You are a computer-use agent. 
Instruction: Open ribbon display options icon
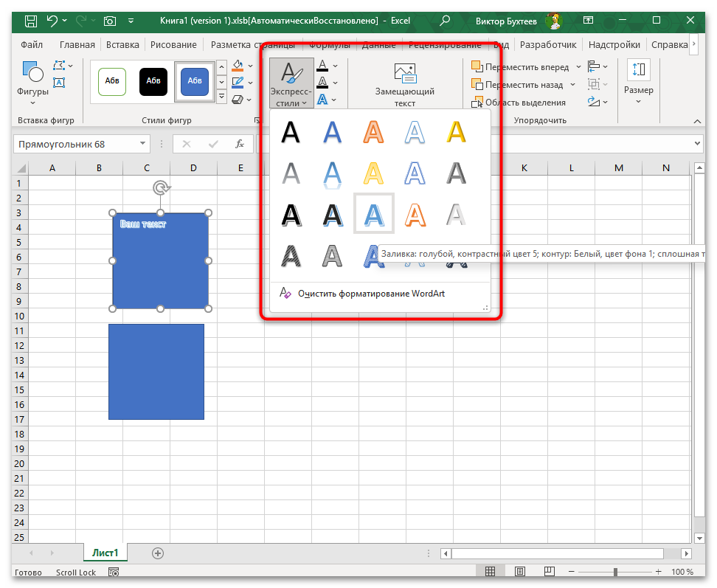coord(588,20)
